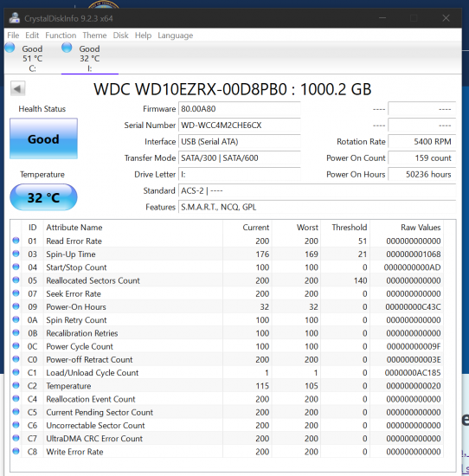Viewport: 469px width, 476px height.
Task: Click the CrystalDiskInfo title bar app icon
Action: (x=14, y=18)
